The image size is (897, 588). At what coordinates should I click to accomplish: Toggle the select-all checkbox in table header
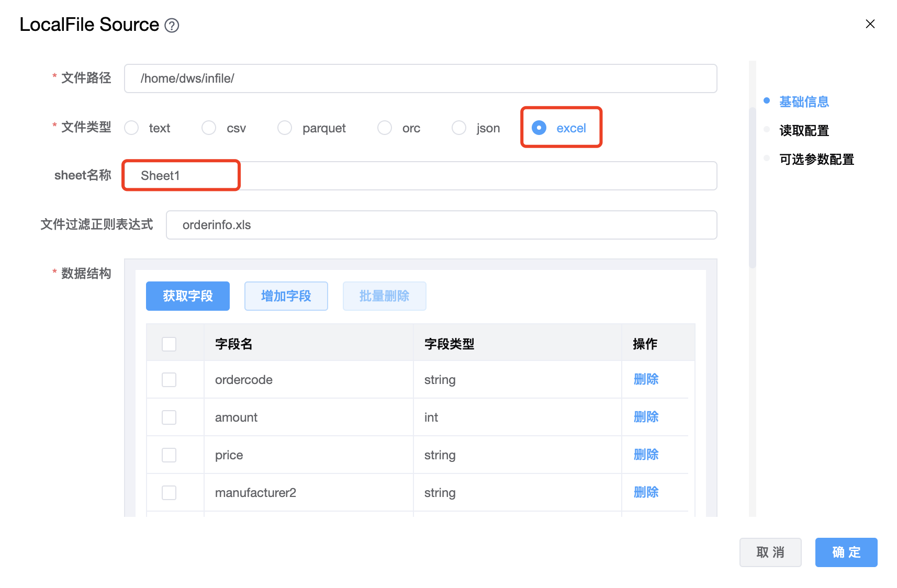(x=169, y=344)
